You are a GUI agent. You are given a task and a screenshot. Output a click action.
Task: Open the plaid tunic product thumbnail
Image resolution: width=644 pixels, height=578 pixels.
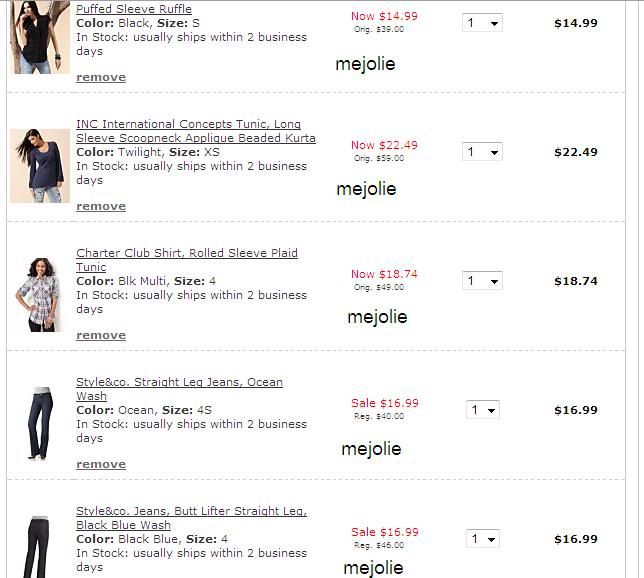tap(40, 294)
